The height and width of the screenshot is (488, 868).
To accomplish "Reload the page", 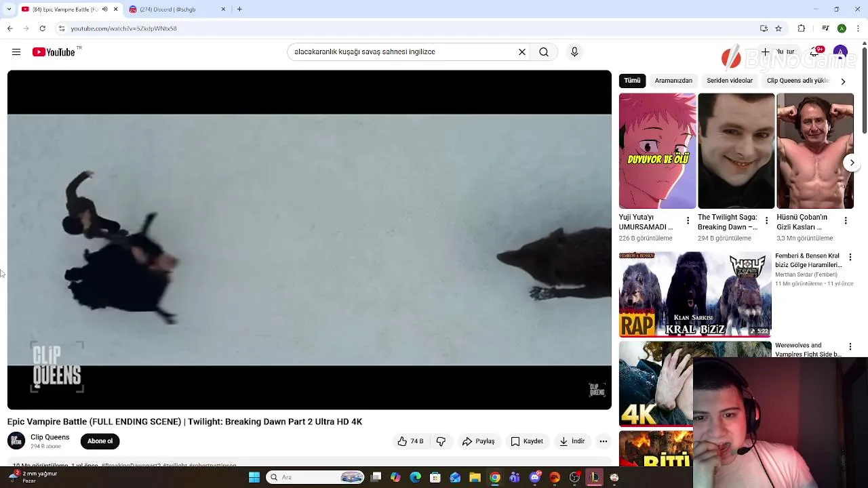I will point(42,28).
